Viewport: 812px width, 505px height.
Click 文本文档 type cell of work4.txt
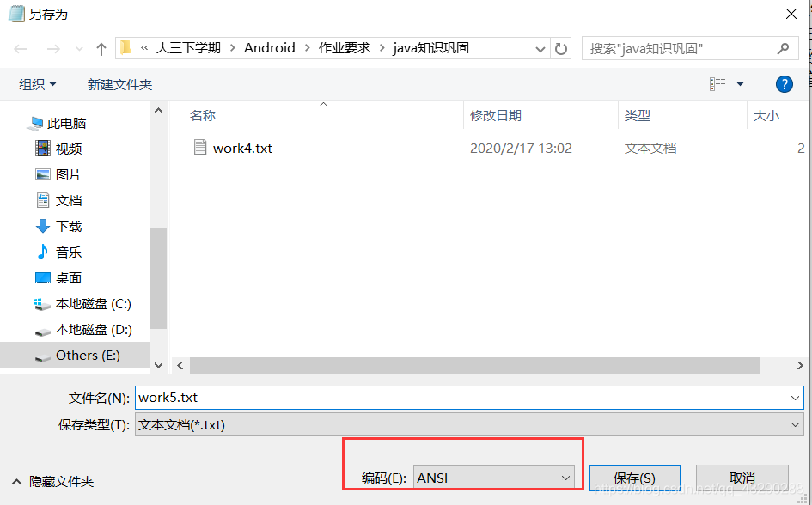650,149
